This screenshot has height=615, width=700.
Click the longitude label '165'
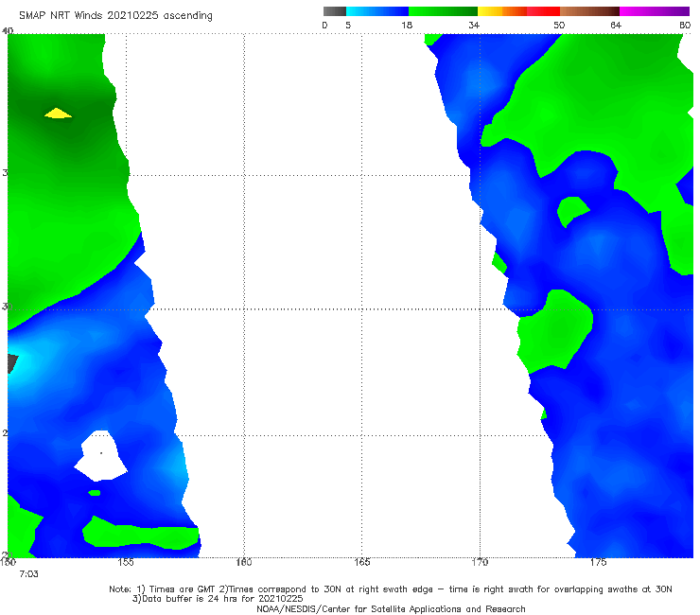click(361, 562)
